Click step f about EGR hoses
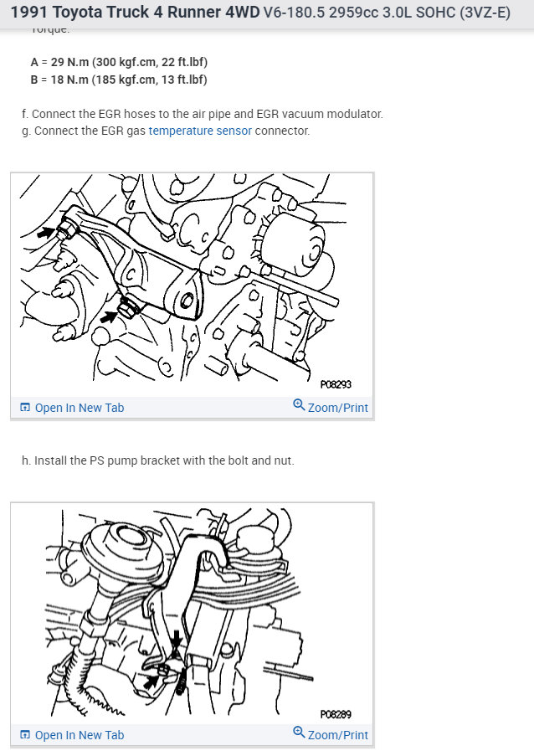Screen dimensions: 534x756 (x=203, y=114)
